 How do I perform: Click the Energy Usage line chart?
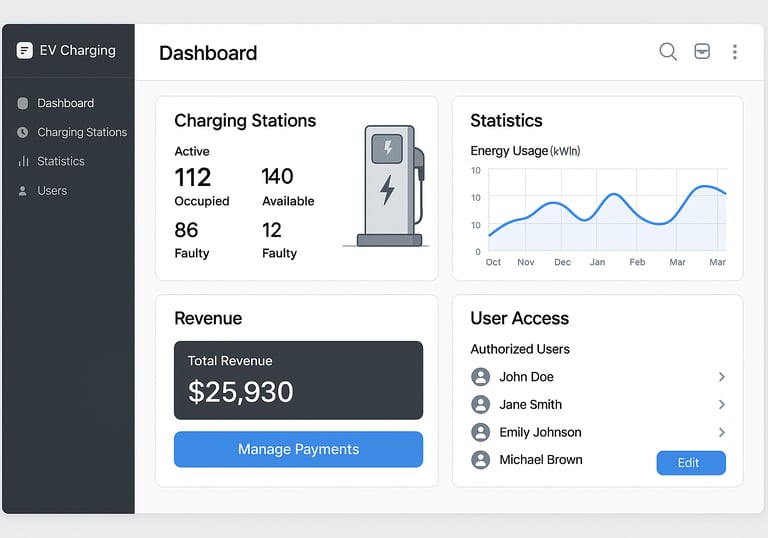(606, 210)
